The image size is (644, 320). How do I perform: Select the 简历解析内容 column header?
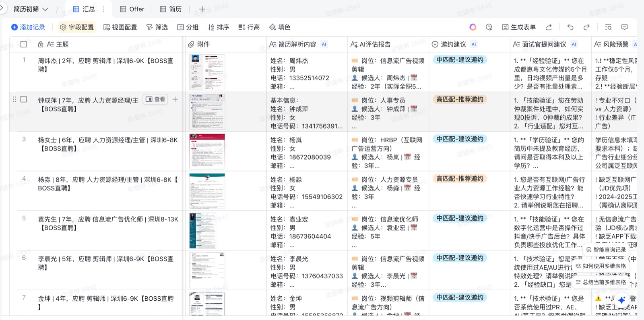[307, 44]
